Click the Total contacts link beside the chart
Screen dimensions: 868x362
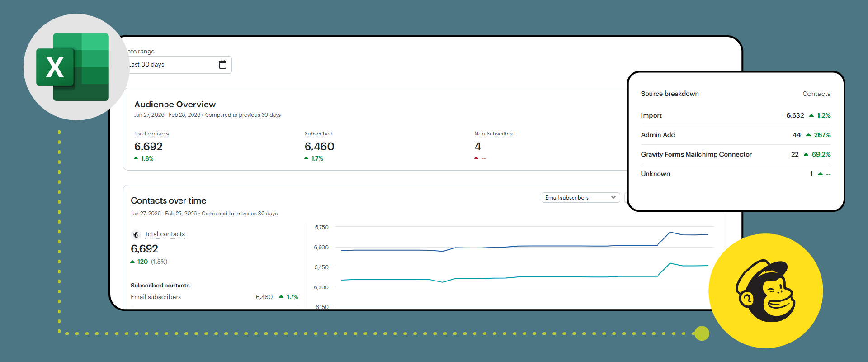pos(165,234)
